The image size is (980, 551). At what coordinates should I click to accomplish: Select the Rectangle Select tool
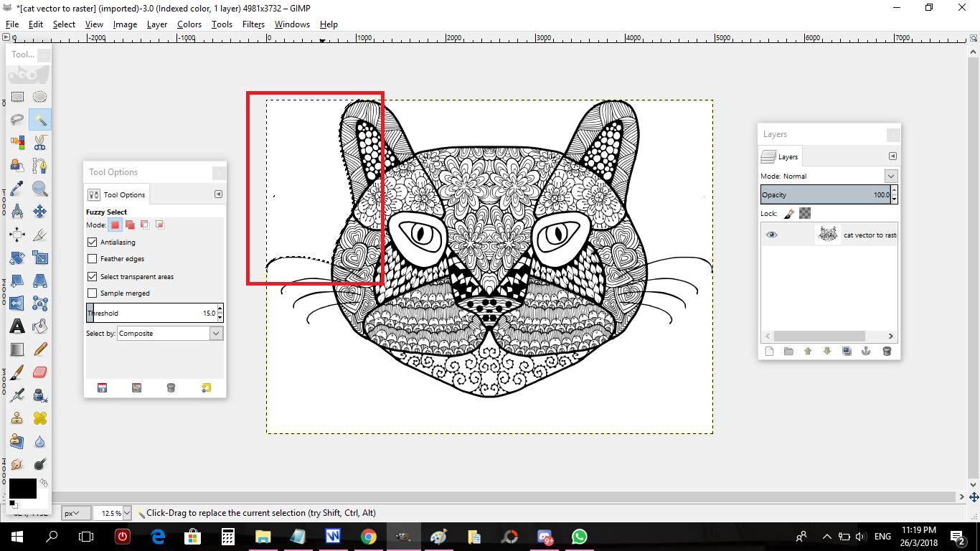[17, 97]
